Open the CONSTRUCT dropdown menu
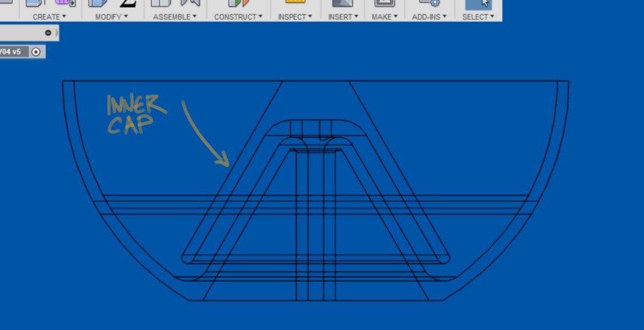 coord(238,17)
